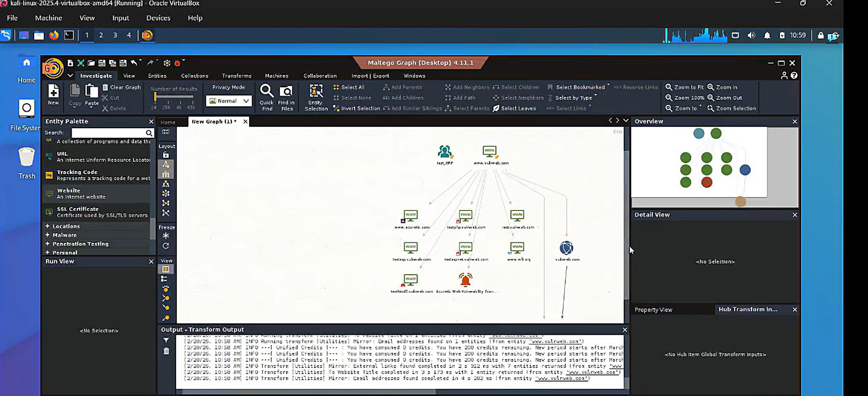Open VirtualBox Devices menu
The width and height of the screenshot is (868, 396).
158,18
